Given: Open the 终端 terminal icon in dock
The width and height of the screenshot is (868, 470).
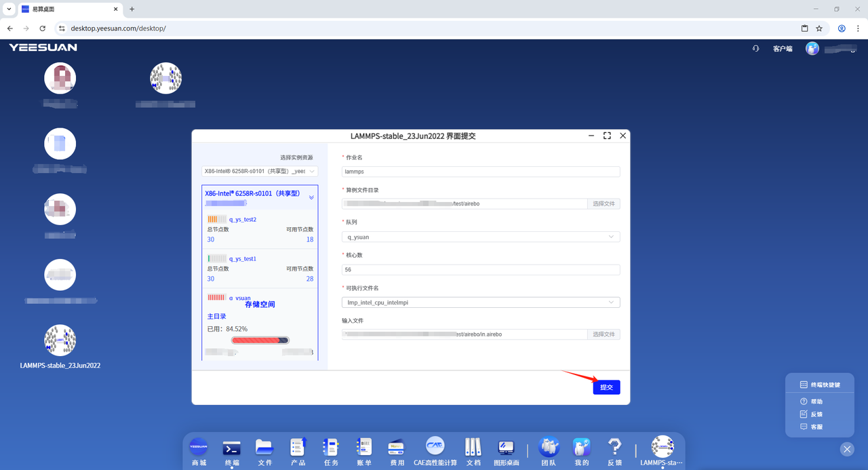Looking at the screenshot, I should point(232,448).
